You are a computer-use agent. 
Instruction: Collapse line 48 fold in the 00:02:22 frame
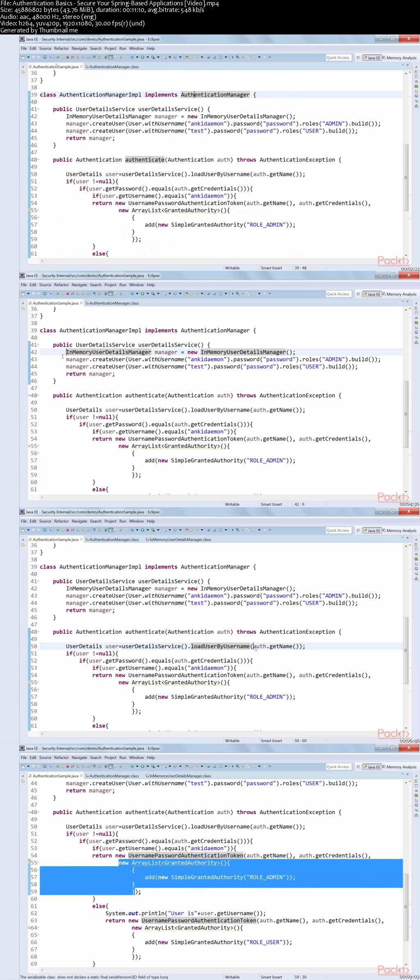tap(38, 160)
